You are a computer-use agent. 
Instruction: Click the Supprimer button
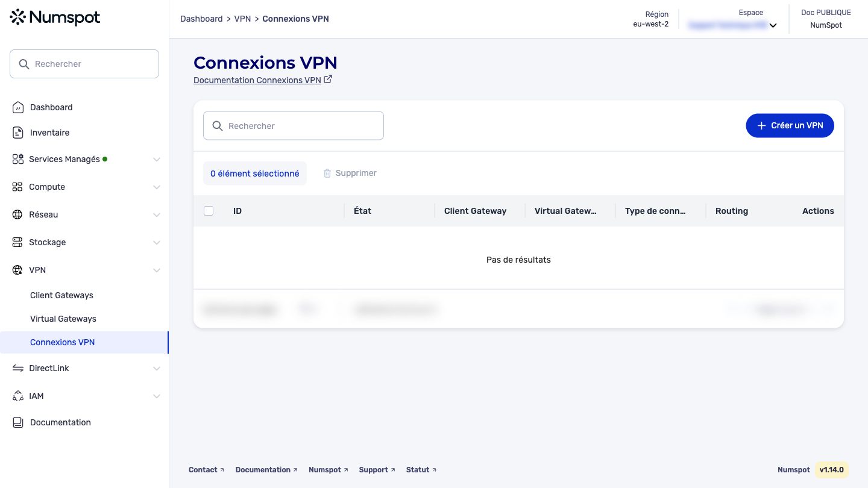[x=350, y=173]
